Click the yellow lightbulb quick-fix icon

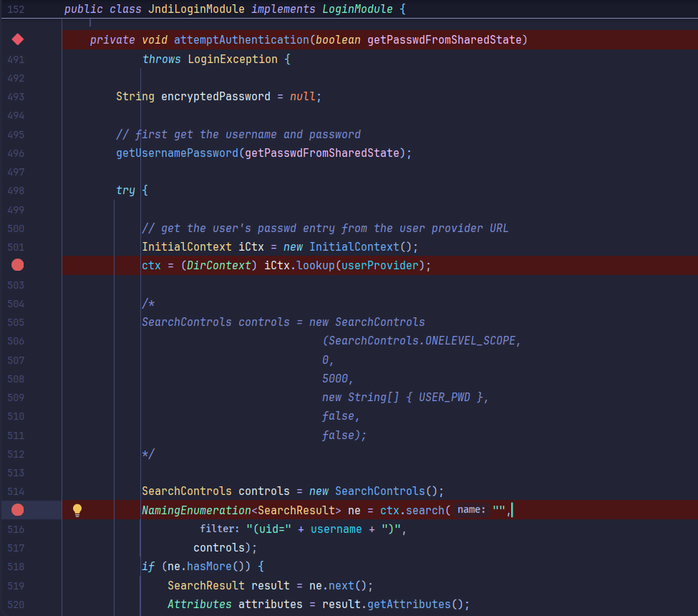pyautogui.click(x=77, y=510)
